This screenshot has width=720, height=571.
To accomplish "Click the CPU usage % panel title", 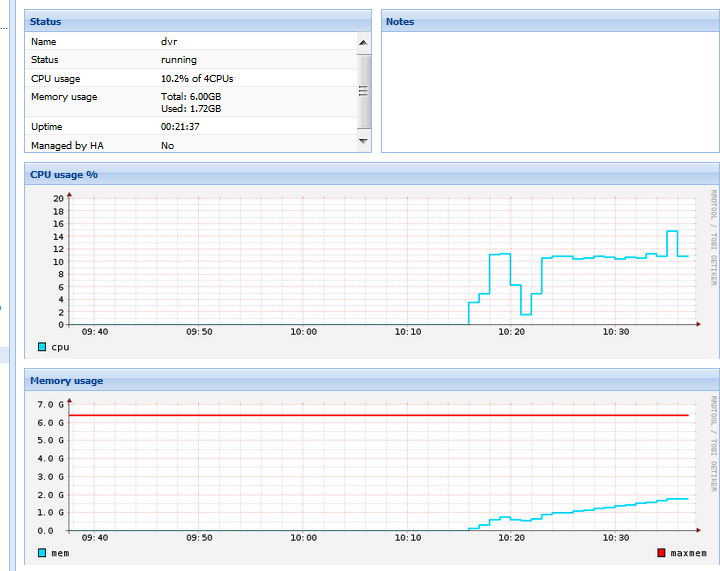I will pyautogui.click(x=64, y=175).
